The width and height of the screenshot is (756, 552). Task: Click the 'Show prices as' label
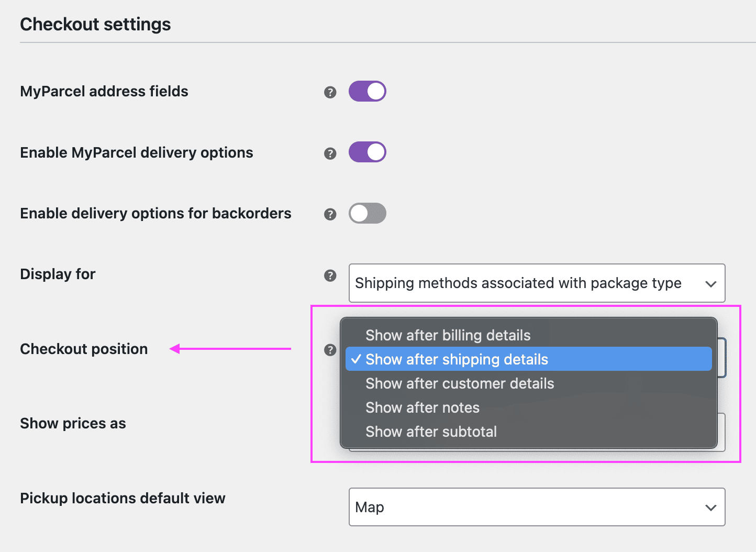73,423
